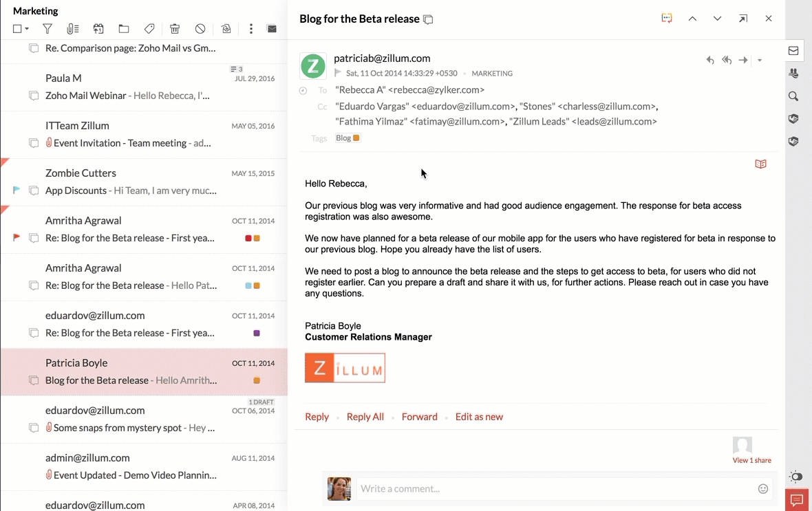Click the reply all arrow icon in header

(x=727, y=61)
